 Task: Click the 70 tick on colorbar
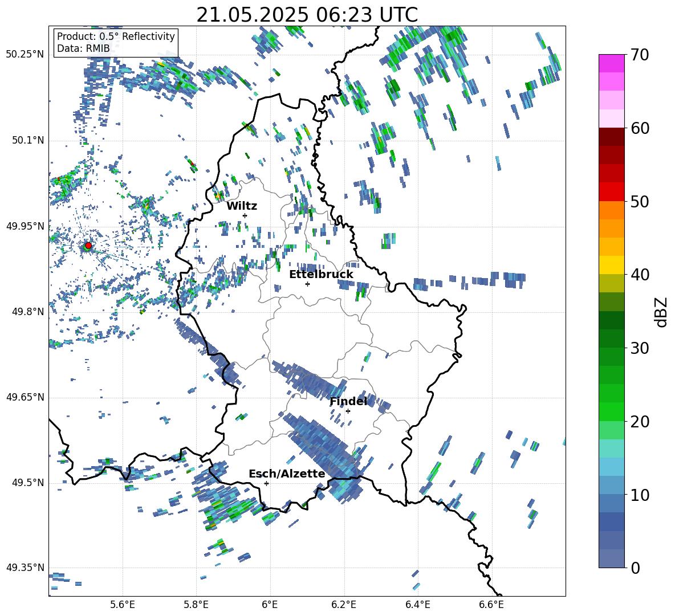pos(639,55)
